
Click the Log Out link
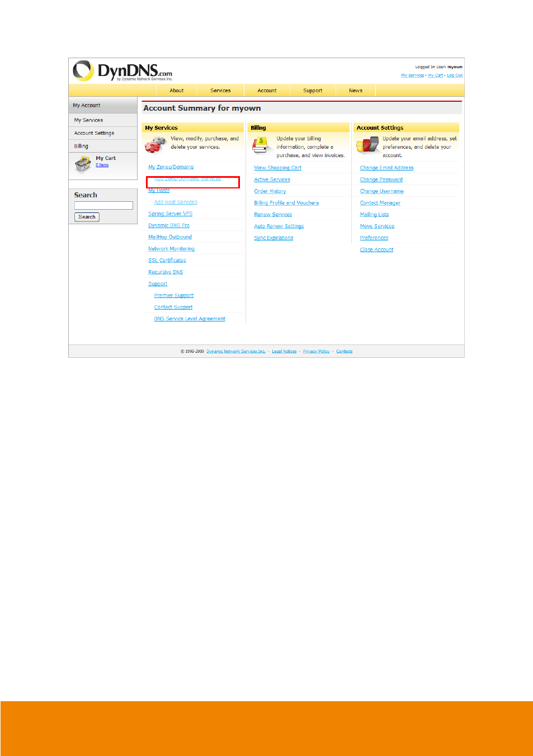point(455,75)
